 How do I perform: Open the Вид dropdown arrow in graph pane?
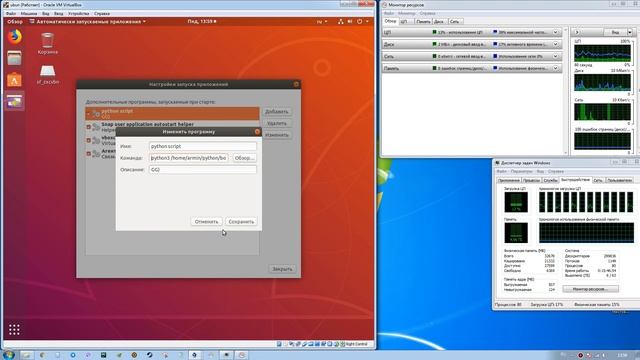[x=630, y=32]
